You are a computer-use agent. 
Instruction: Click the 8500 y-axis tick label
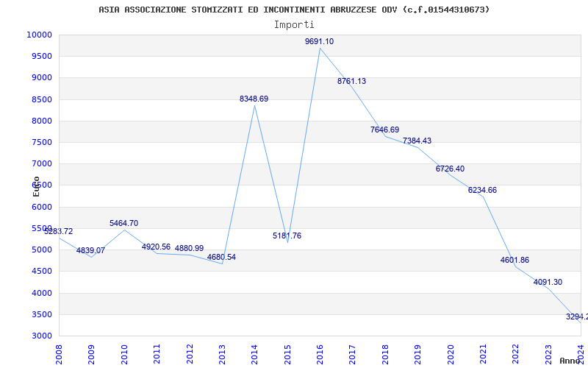point(41,99)
